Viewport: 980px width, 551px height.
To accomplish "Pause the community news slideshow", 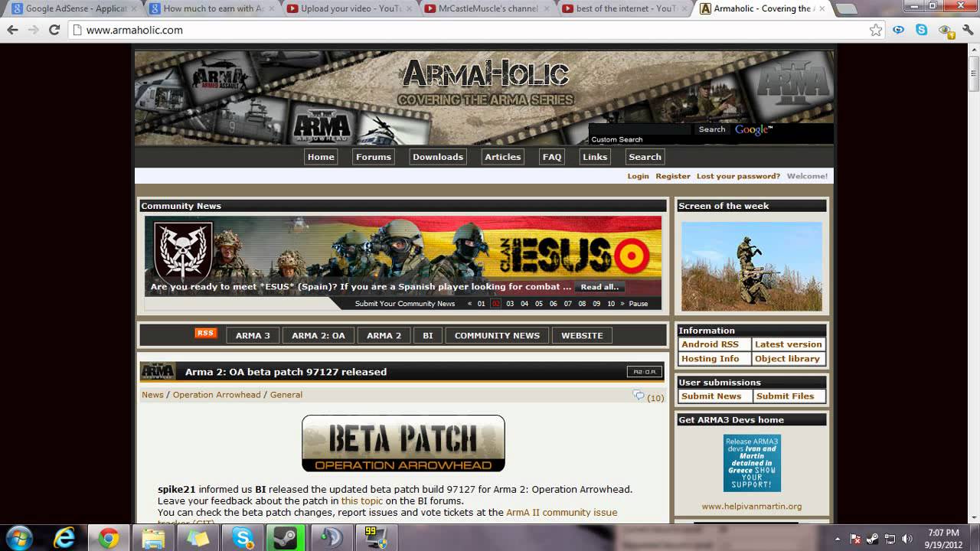I will pos(639,304).
